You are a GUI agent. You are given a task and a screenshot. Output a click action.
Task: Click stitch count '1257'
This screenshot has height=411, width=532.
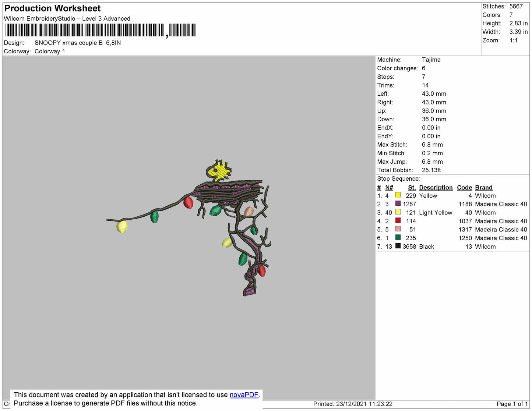[x=409, y=204]
